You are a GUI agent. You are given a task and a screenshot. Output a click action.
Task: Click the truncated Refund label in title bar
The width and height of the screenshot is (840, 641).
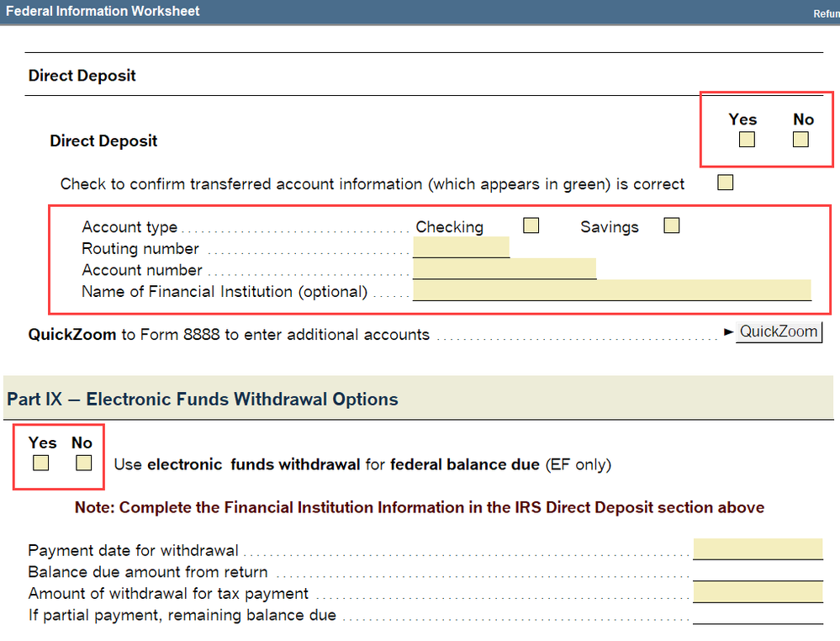coord(826,13)
